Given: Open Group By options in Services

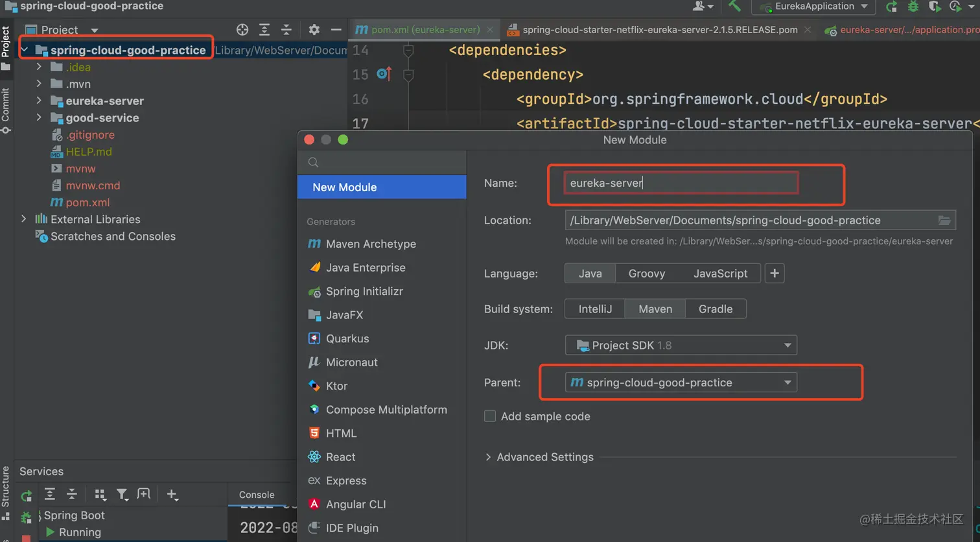Looking at the screenshot, I should [x=100, y=495].
